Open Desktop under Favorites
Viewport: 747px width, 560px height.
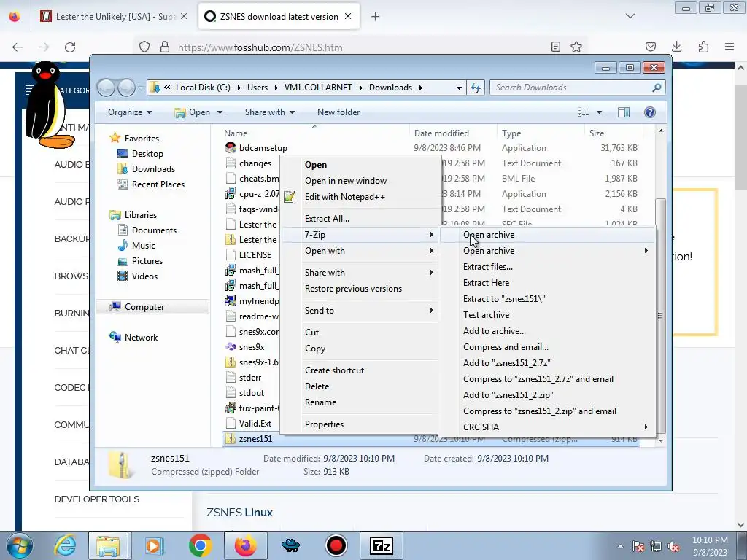pyautogui.click(x=147, y=154)
